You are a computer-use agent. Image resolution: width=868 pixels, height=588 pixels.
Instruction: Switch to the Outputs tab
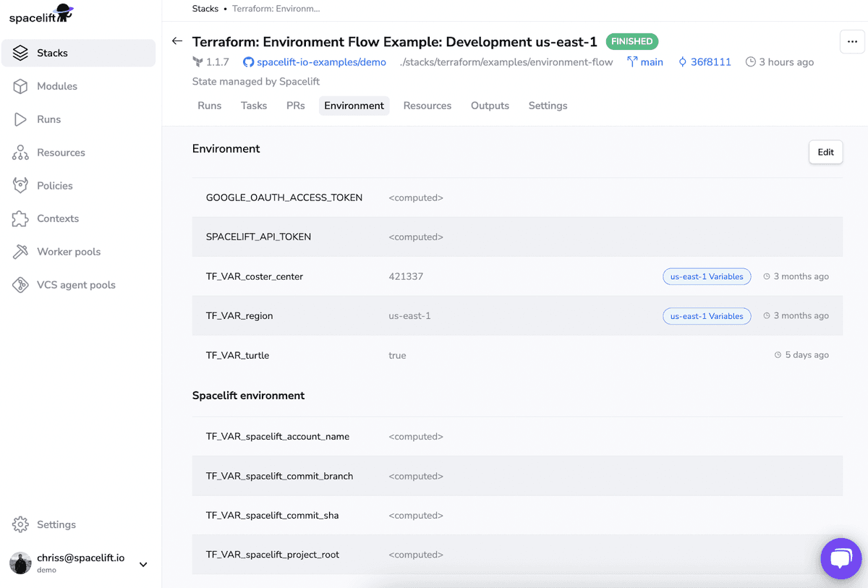tap(490, 106)
